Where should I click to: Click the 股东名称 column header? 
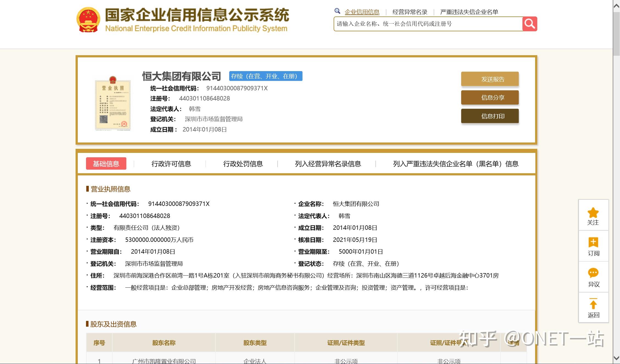pos(164,343)
